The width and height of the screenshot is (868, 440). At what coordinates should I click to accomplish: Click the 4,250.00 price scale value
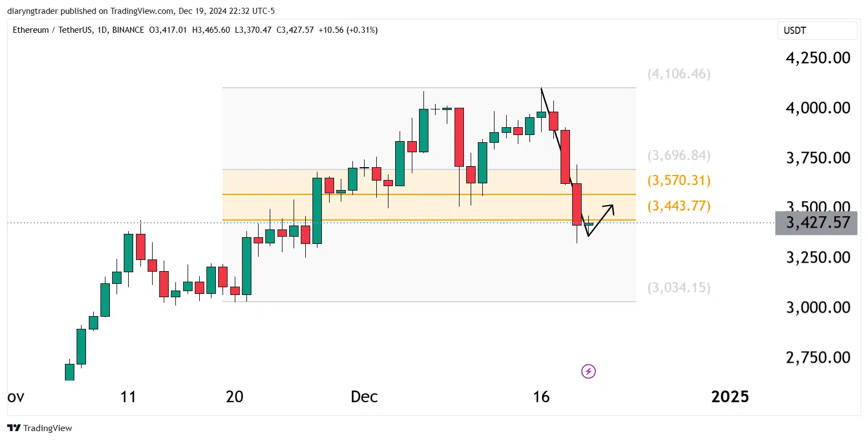click(818, 58)
